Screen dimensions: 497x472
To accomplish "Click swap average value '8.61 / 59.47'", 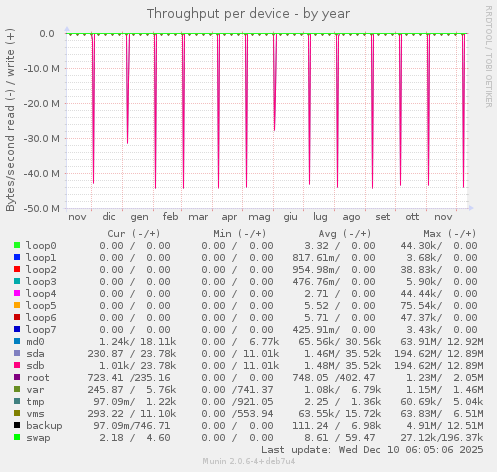I will pyautogui.click(x=340, y=438).
